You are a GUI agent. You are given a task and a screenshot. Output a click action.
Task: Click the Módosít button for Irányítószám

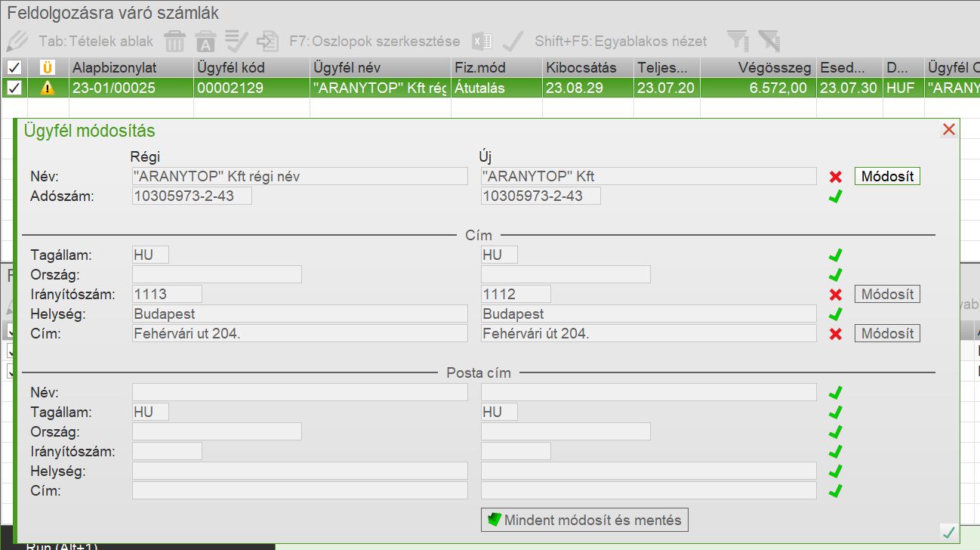[887, 294]
